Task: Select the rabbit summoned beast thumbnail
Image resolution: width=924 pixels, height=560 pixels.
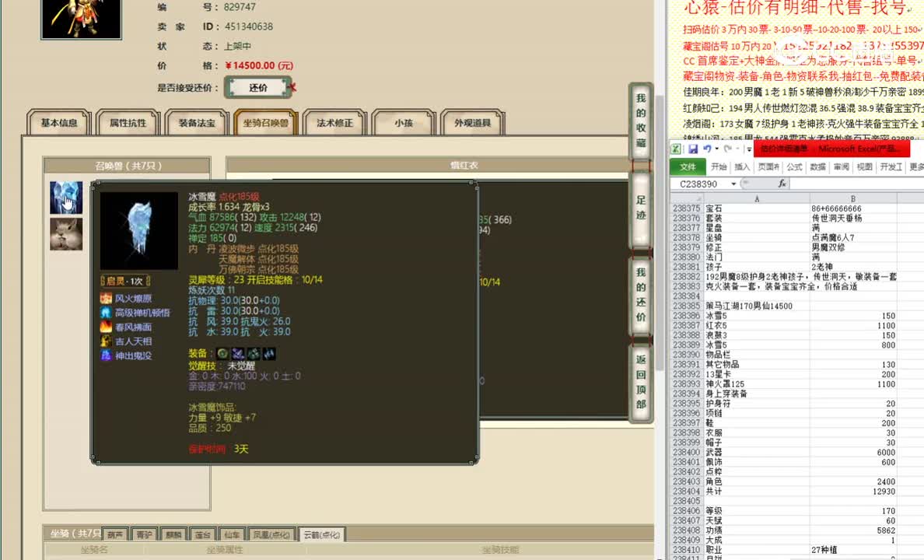Action: (x=66, y=234)
